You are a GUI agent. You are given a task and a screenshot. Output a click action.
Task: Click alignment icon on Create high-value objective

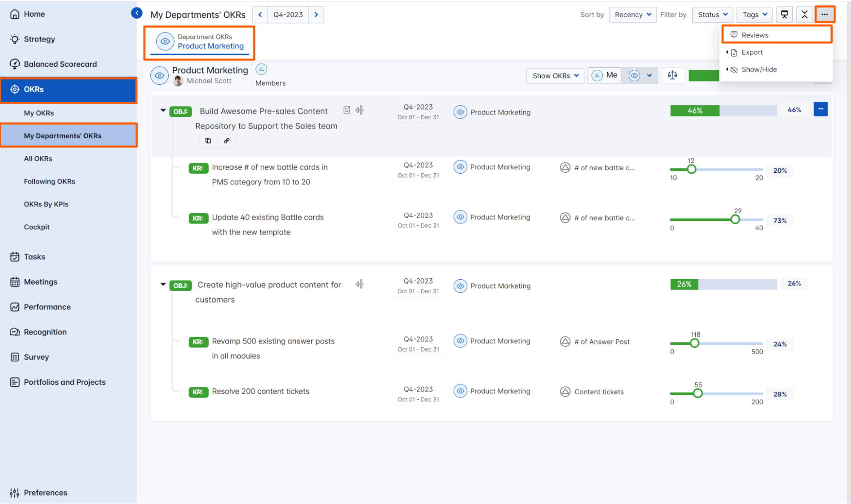[360, 284]
